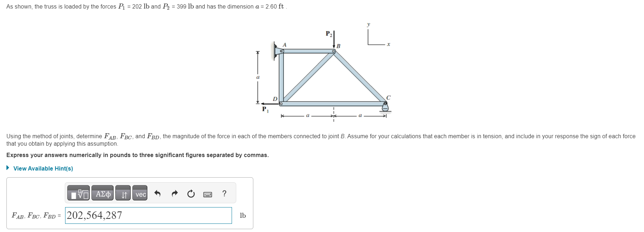
Task: Place cursor in the answer input box
Action: [160, 215]
